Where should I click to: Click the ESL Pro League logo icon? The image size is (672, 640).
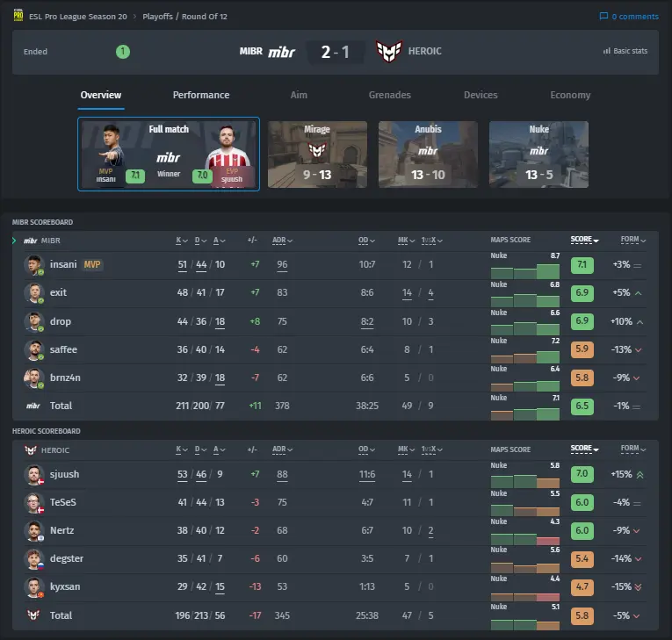coord(18,15)
